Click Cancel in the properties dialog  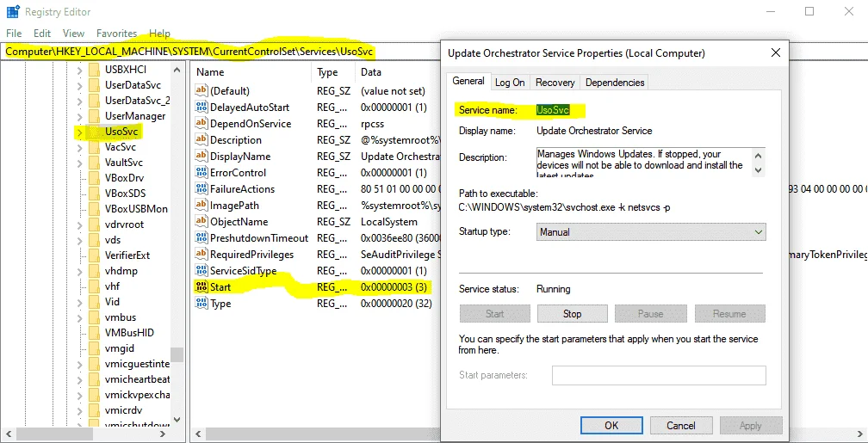pyautogui.click(x=681, y=425)
